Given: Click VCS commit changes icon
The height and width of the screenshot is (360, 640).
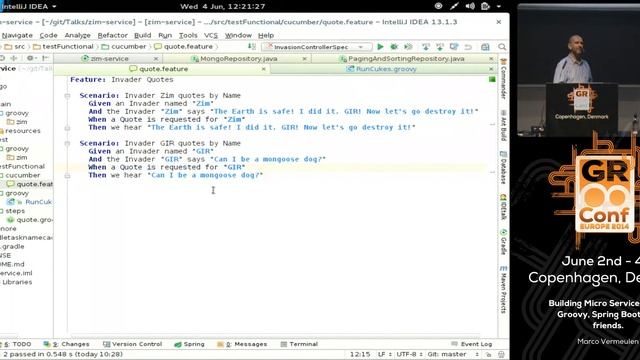Looking at the screenshot, I should [440, 47].
